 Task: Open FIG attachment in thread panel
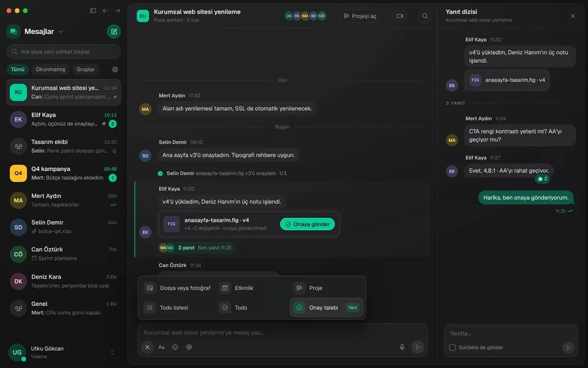[x=475, y=80]
